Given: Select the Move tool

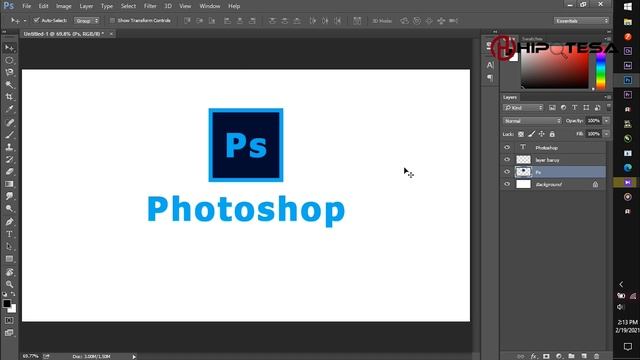Looking at the screenshot, I should tap(9, 48).
